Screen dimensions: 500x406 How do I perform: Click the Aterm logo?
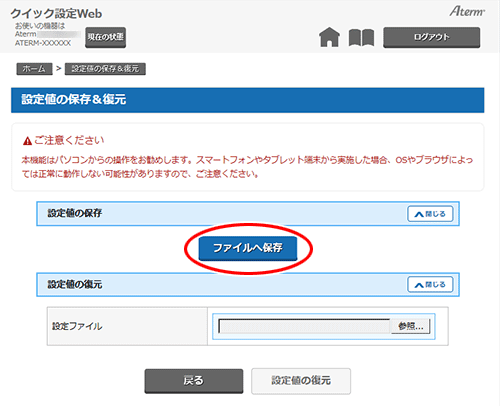pos(467,11)
